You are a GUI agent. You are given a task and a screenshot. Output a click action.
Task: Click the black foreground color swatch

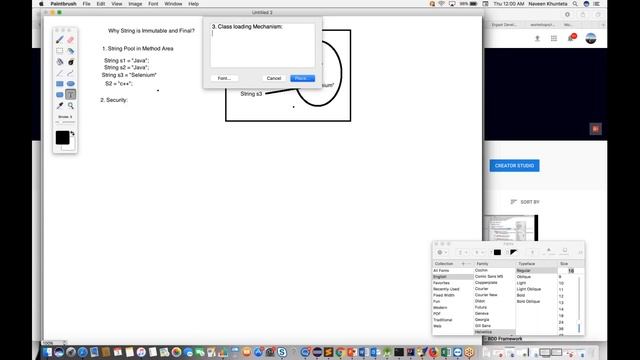point(62,138)
